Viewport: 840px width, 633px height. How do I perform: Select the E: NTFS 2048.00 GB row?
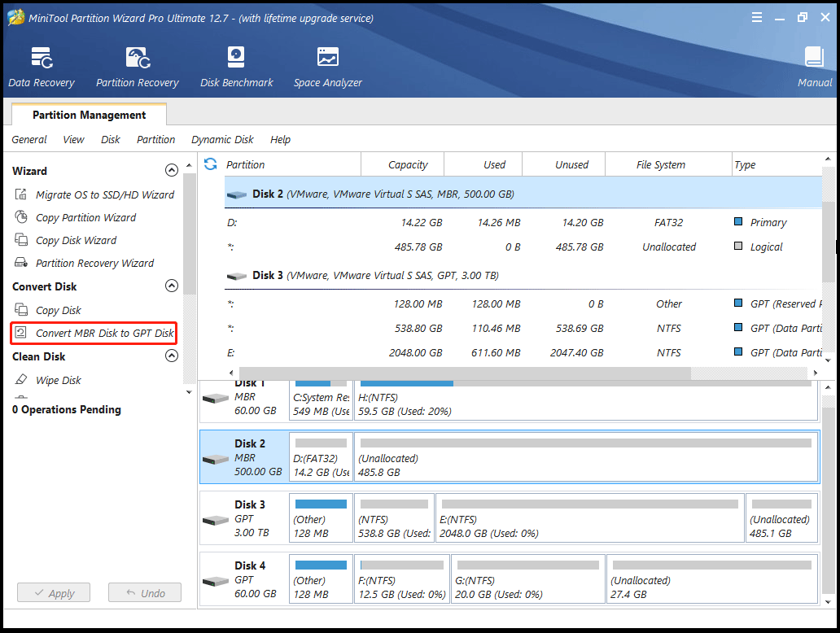(523, 352)
